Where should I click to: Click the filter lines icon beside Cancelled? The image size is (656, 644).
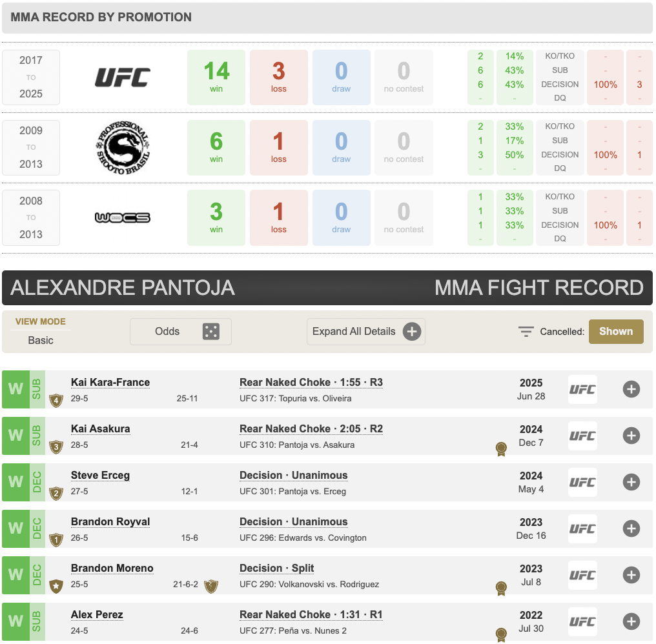[x=526, y=332]
